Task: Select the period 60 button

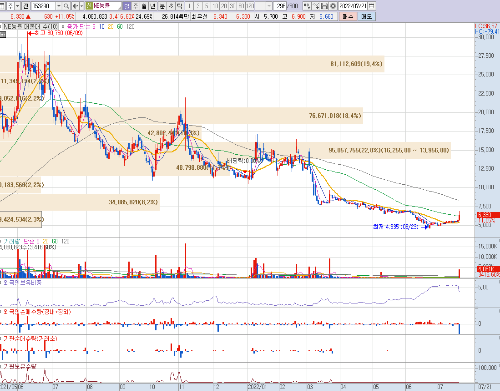Action: coord(241,6)
